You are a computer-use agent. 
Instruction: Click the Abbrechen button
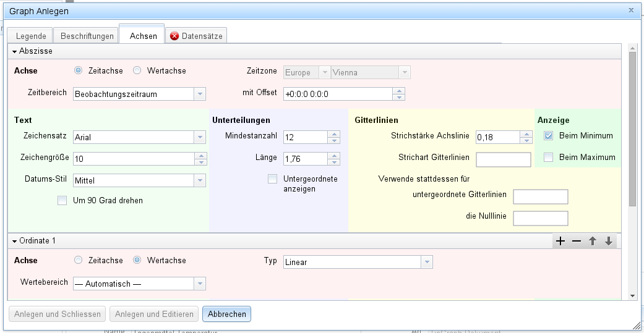pyautogui.click(x=226, y=314)
